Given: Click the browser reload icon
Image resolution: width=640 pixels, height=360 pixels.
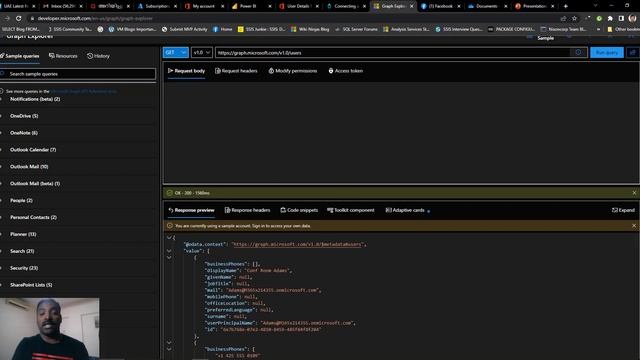Looking at the screenshot, I should click(x=18, y=18).
